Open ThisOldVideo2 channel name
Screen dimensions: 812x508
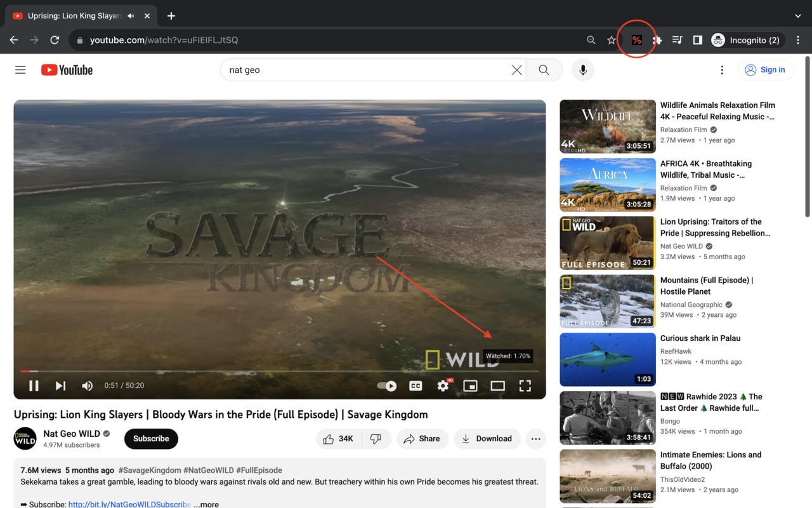coord(683,479)
